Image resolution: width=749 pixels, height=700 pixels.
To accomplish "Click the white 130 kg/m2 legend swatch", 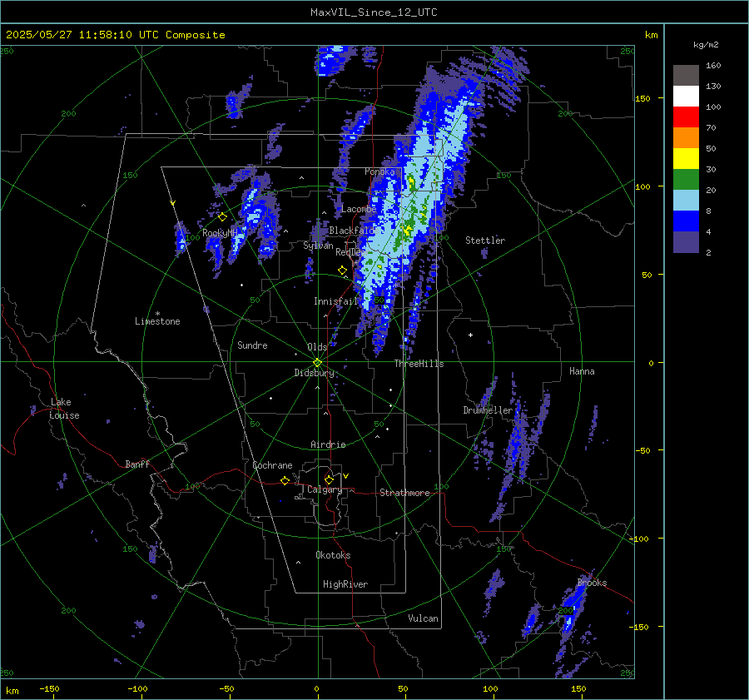I will [686, 97].
